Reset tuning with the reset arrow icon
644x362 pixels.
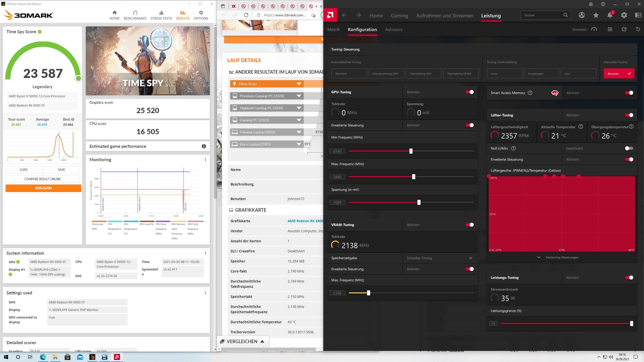pos(638,29)
